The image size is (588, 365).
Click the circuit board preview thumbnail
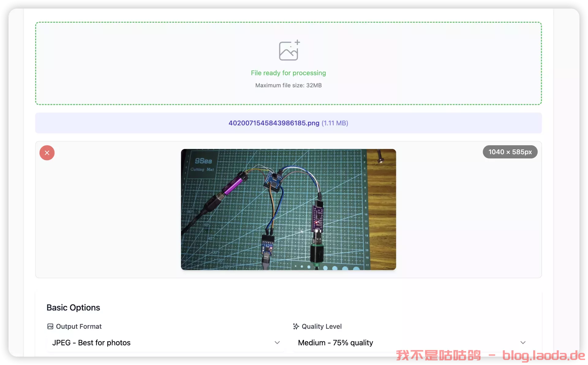point(288,209)
